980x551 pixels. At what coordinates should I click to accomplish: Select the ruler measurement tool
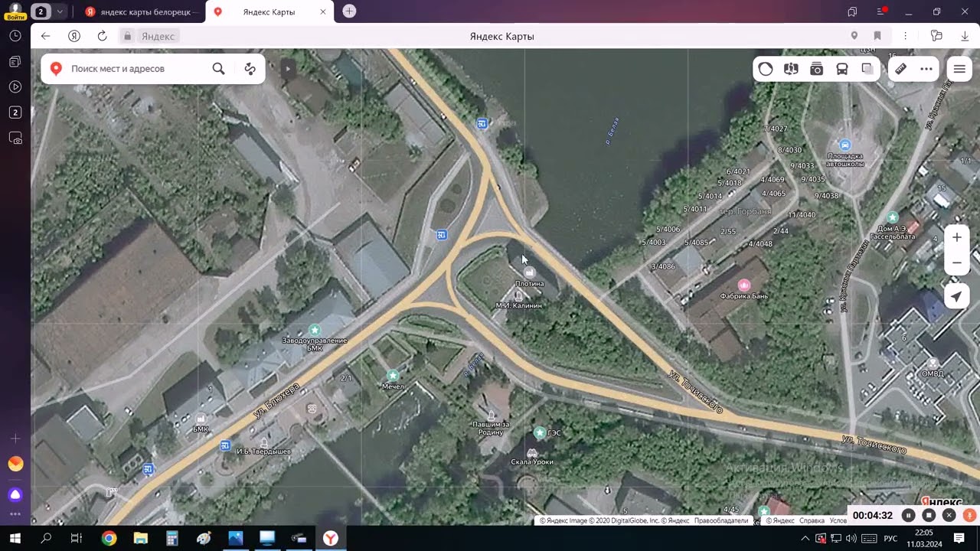[901, 69]
